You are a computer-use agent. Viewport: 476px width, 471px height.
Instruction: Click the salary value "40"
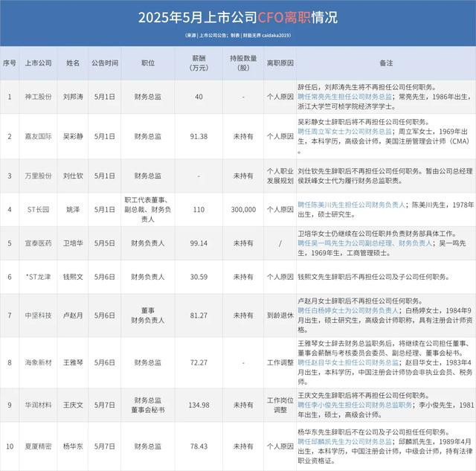199,97
